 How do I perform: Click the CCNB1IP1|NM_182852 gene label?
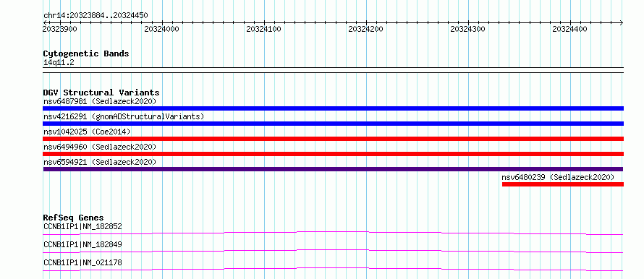coord(82,226)
